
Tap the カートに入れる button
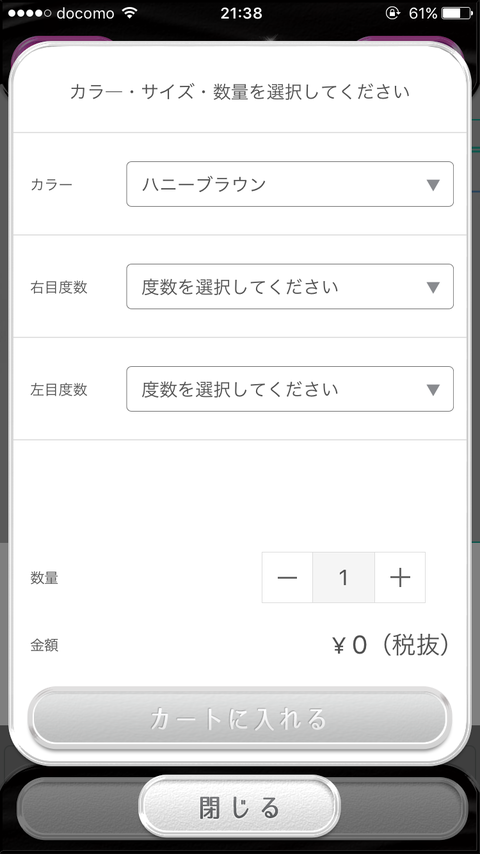240,718
